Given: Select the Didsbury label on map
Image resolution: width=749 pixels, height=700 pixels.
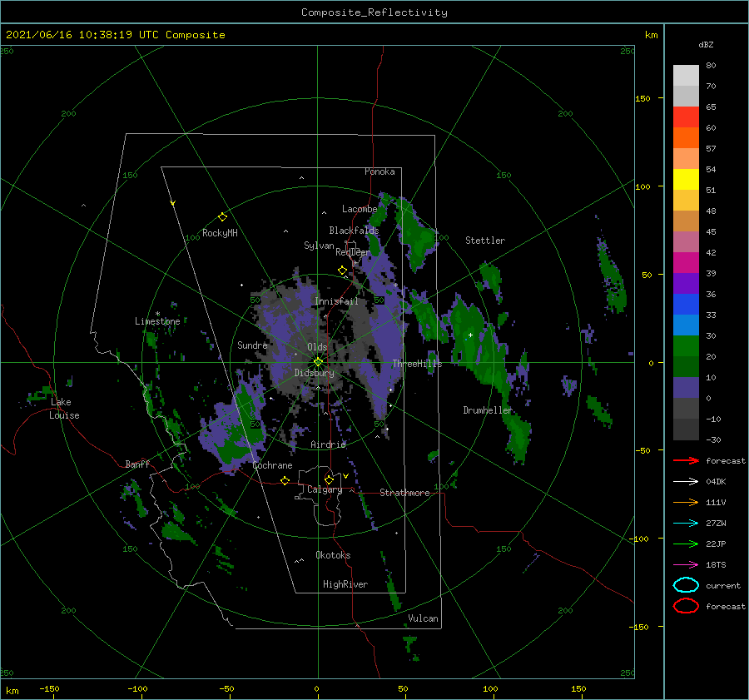Looking at the screenshot, I should point(315,373).
